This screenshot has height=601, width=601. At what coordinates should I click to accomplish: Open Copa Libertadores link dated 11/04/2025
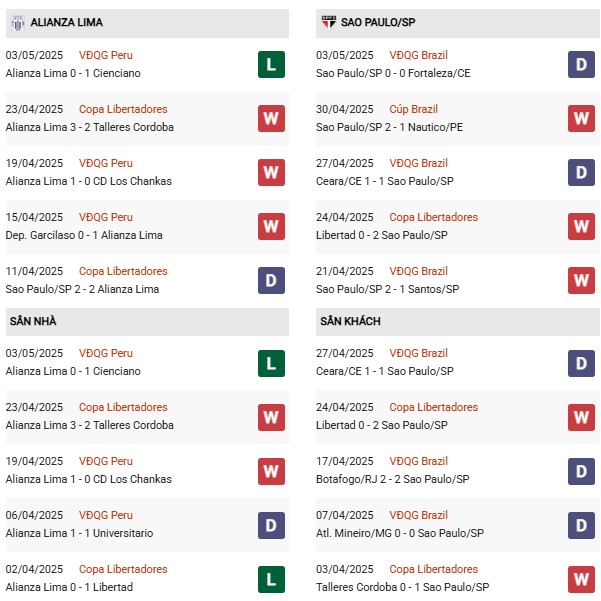(123, 271)
